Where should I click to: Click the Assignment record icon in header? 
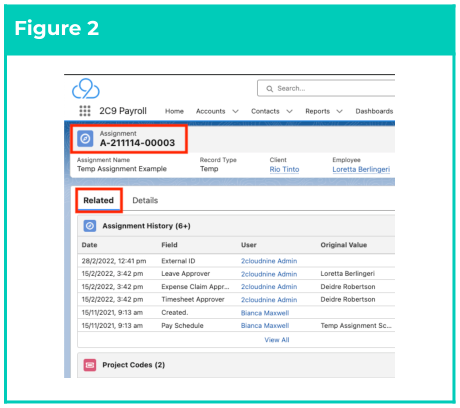[85, 138]
